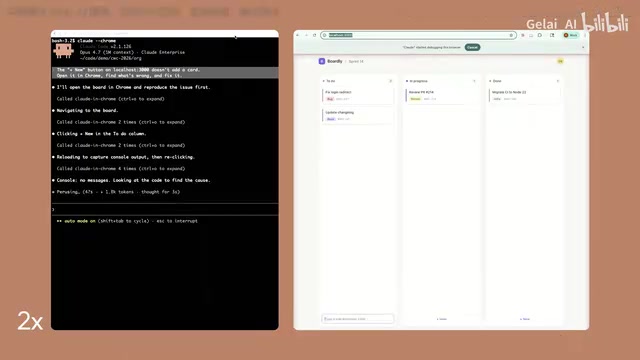Click the terminal prompt input line

164,209
